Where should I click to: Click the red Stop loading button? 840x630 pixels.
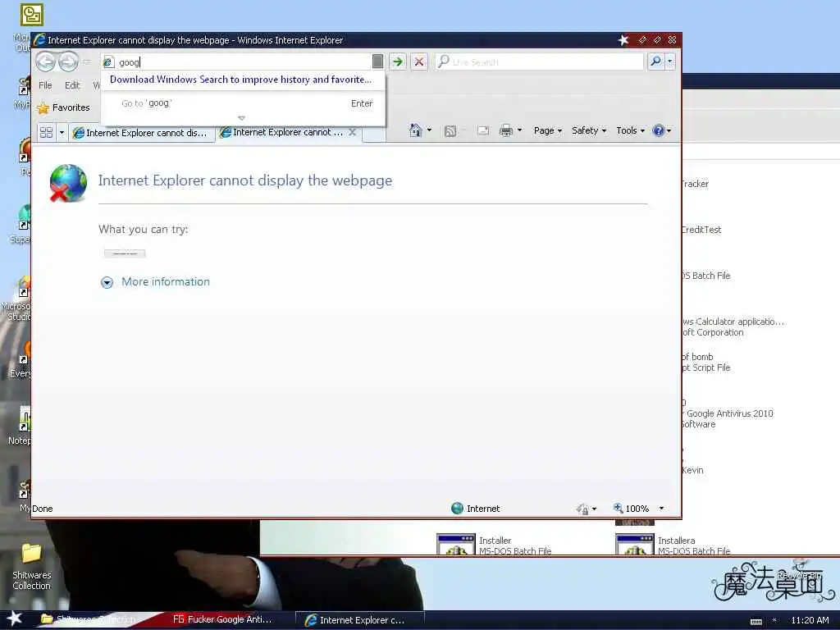pos(419,62)
